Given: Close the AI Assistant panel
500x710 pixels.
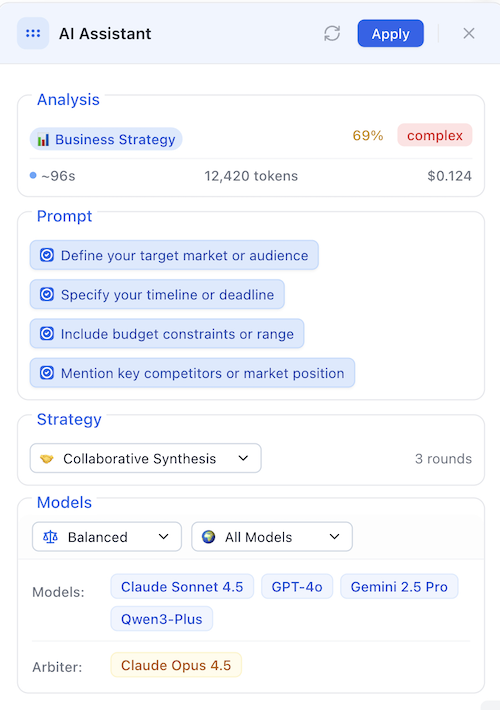Looking at the screenshot, I should click(469, 33).
